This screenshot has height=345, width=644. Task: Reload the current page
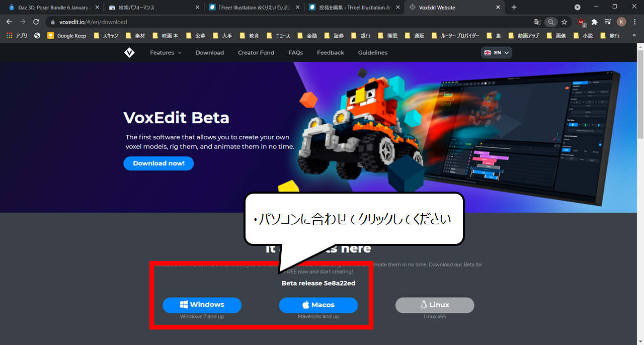tap(36, 22)
